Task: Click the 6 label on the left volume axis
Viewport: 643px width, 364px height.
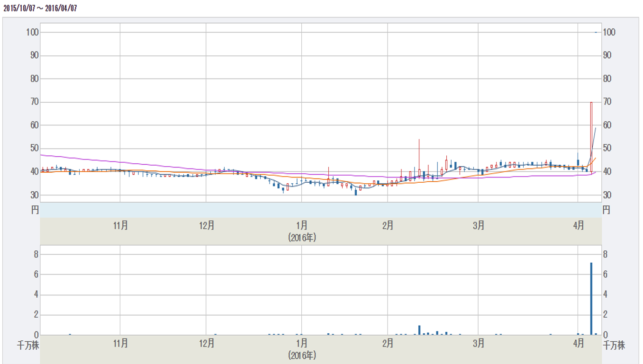Action: [36, 275]
